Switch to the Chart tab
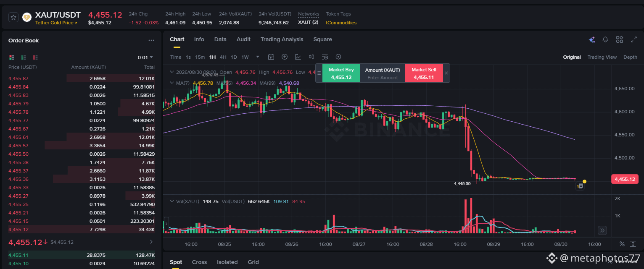 [x=177, y=39]
